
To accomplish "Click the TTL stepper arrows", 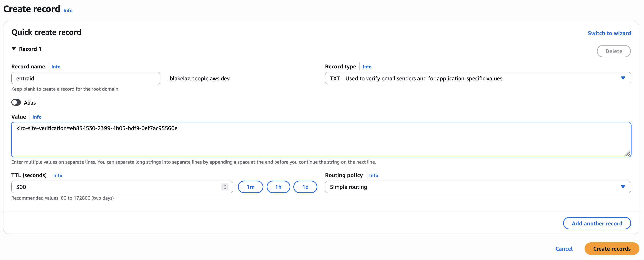I will tap(225, 187).
